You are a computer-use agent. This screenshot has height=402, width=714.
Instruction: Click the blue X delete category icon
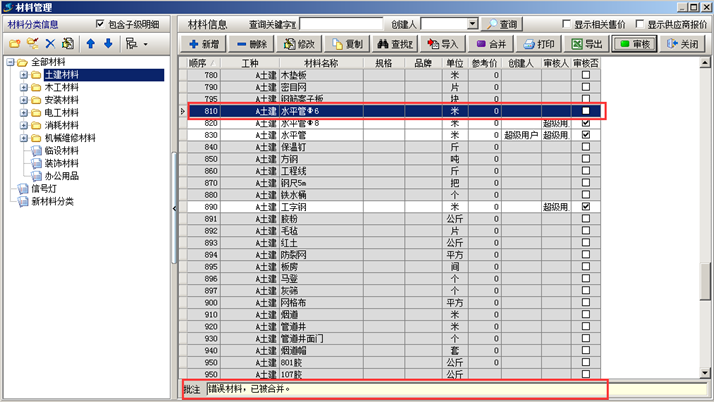click(50, 44)
